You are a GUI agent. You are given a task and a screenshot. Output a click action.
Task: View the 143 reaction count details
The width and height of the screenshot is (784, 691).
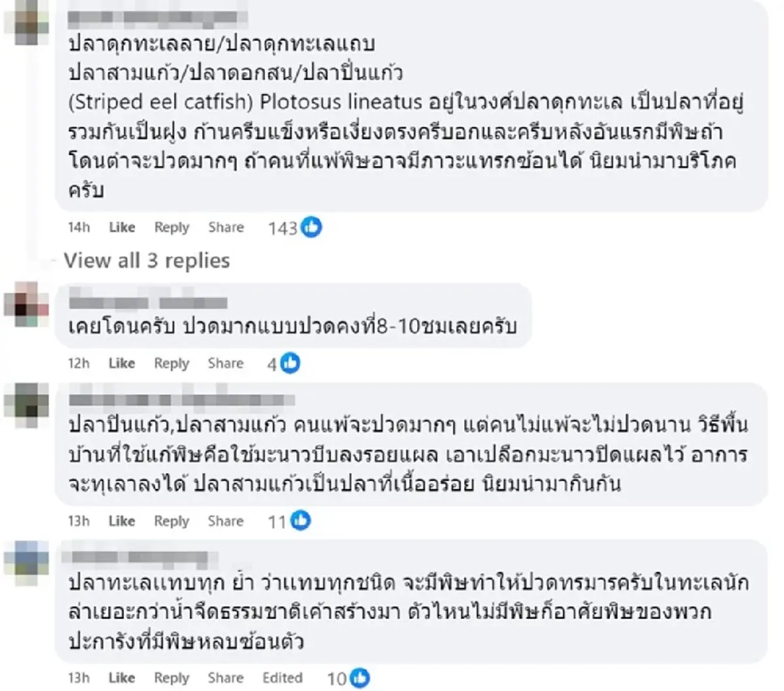(282, 227)
